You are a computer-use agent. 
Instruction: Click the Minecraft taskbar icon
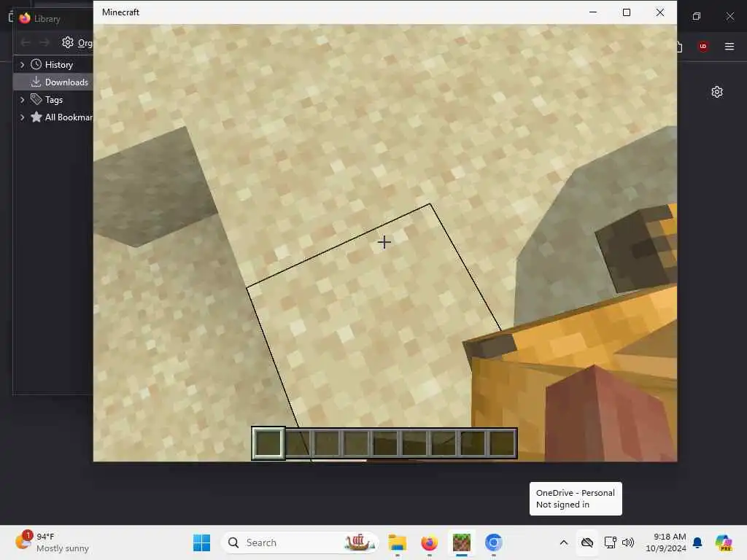click(x=461, y=542)
